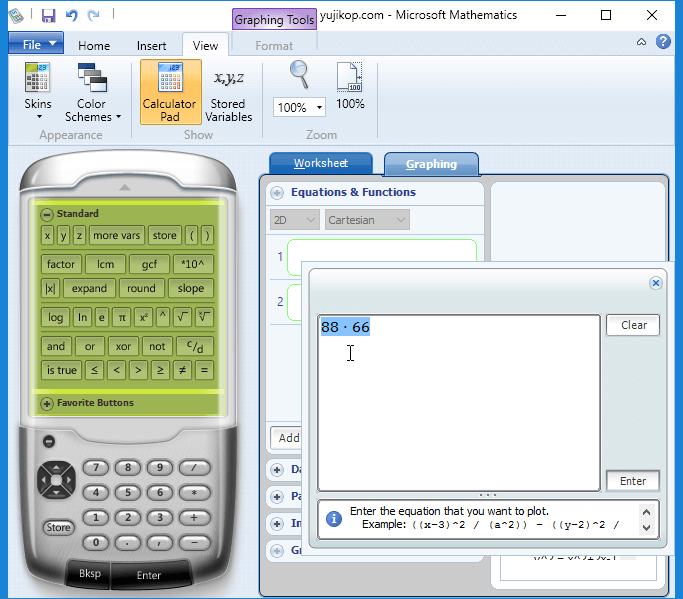
Task: Expand Equations & Functions section
Action: (277, 193)
